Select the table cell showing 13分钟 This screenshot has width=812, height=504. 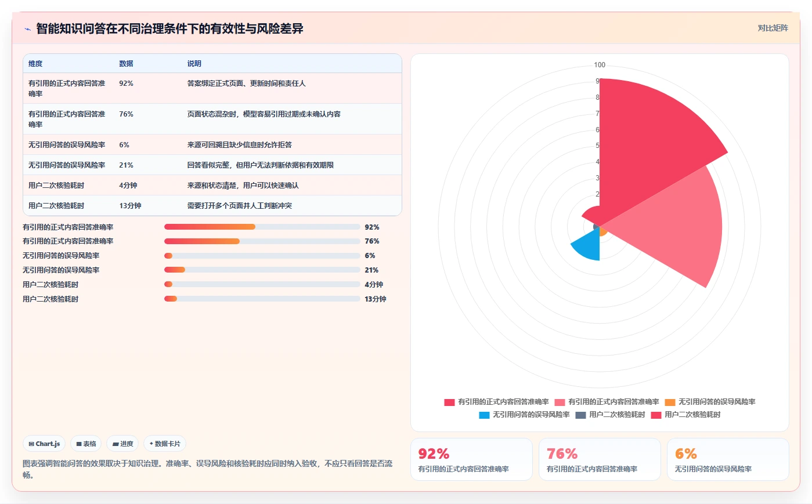point(130,206)
